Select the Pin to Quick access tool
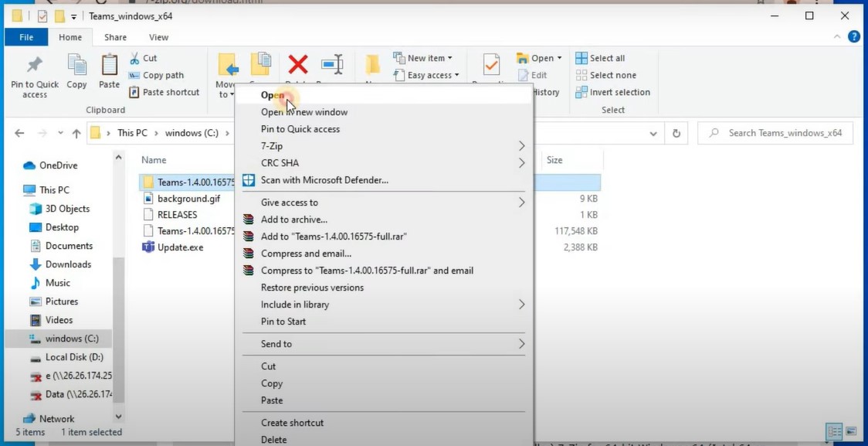The height and width of the screenshot is (446, 868). click(x=33, y=73)
